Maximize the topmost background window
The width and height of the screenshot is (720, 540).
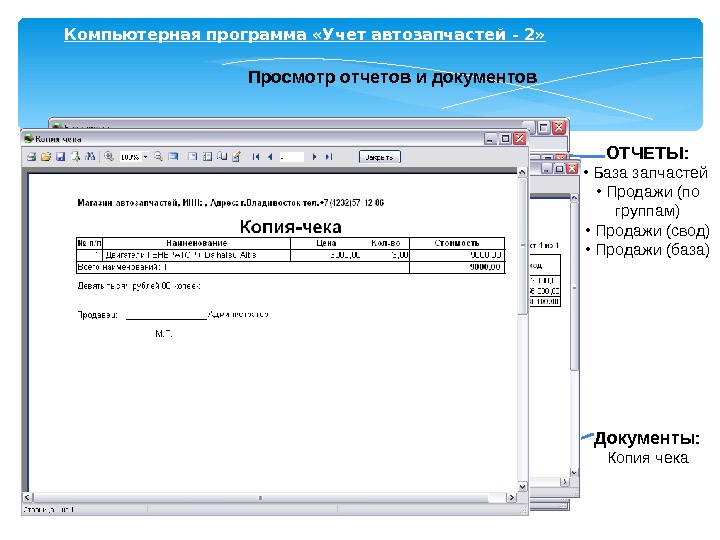pos(544,127)
